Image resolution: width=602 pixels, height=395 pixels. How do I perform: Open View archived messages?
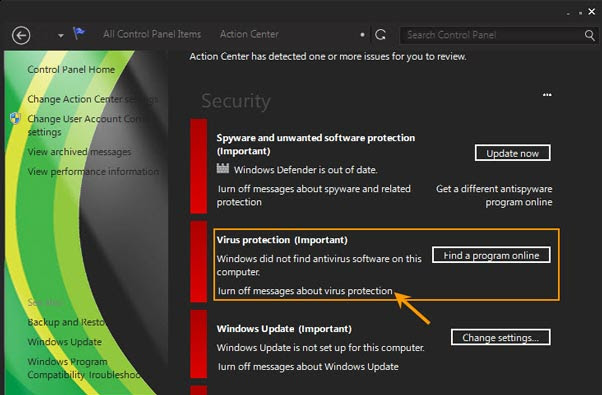coord(79,152)
